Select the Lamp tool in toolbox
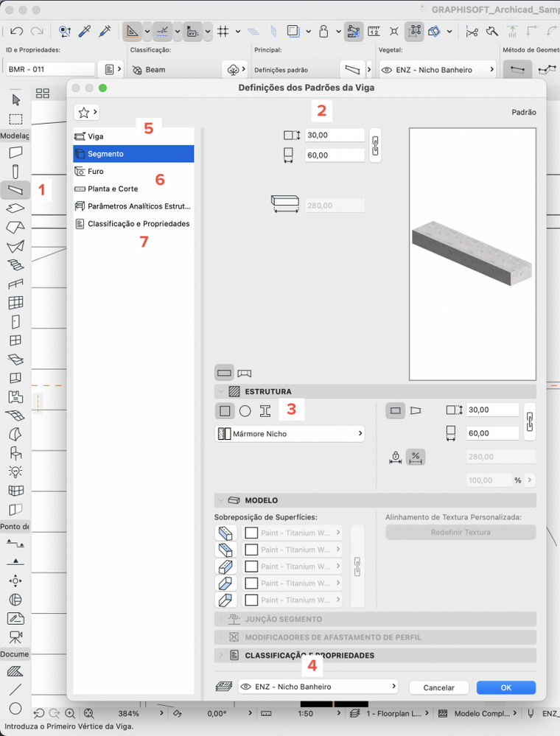This screenshot has height=736, width=560. 15,472
